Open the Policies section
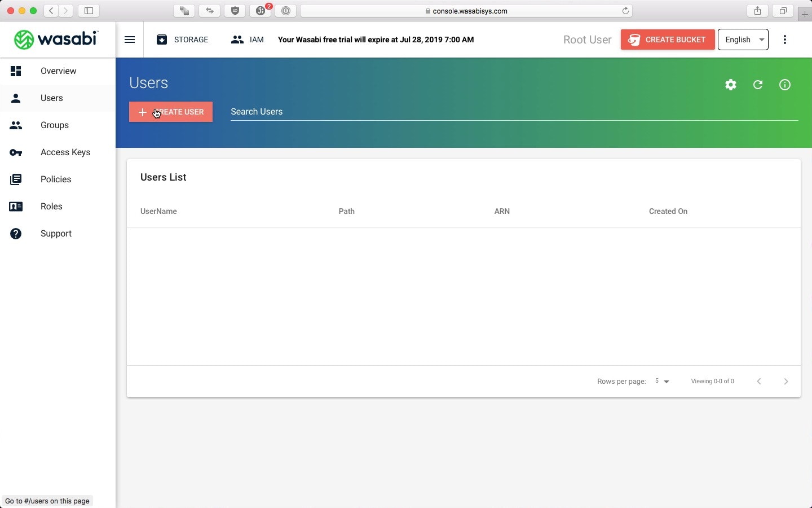The image size is (812, 508). point(56,179)
